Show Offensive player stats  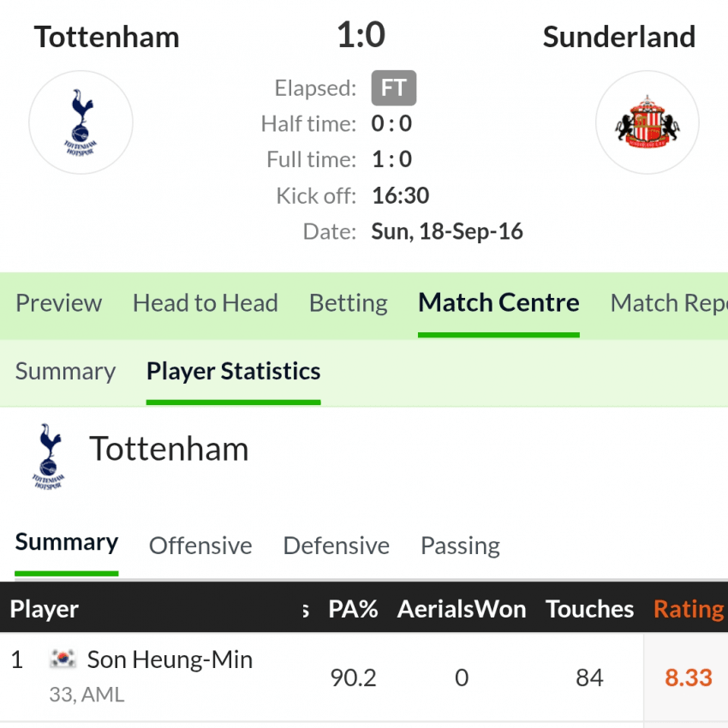tap(200, 546)
